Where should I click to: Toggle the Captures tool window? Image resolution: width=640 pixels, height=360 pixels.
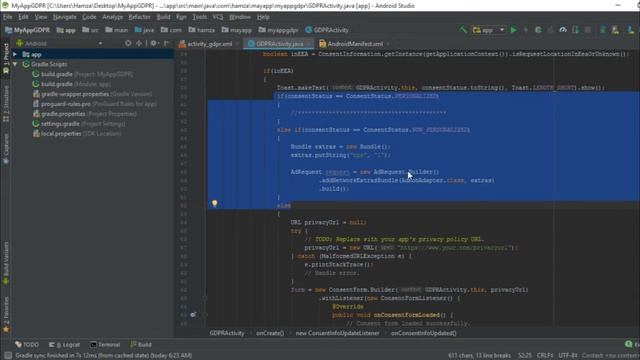click(6, 149)
